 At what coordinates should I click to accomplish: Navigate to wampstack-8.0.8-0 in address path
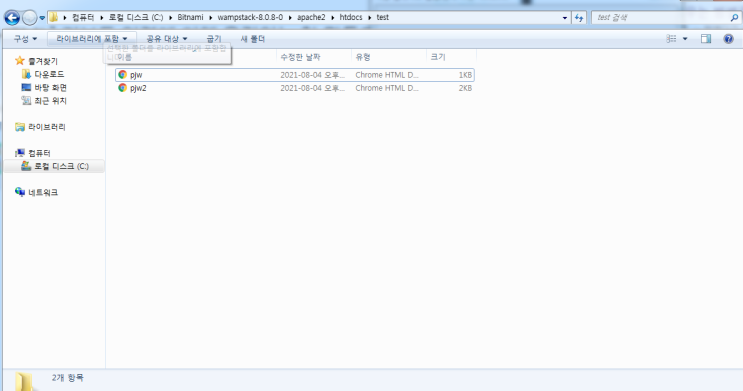(x=250, y=18)
